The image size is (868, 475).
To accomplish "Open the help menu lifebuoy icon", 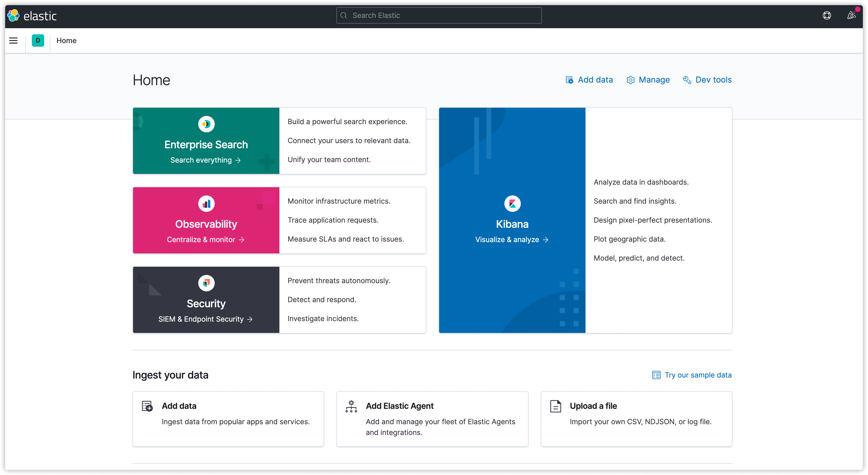I will pyautogui.click(x=827, y=15).
